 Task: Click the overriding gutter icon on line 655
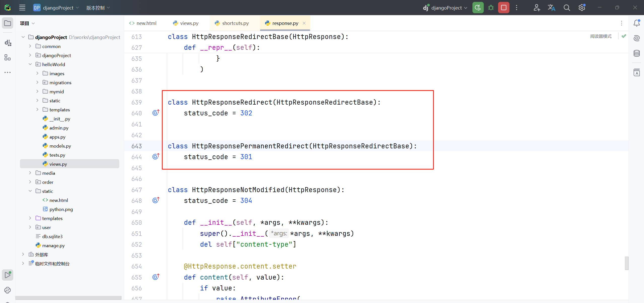(x=156, y=277)
